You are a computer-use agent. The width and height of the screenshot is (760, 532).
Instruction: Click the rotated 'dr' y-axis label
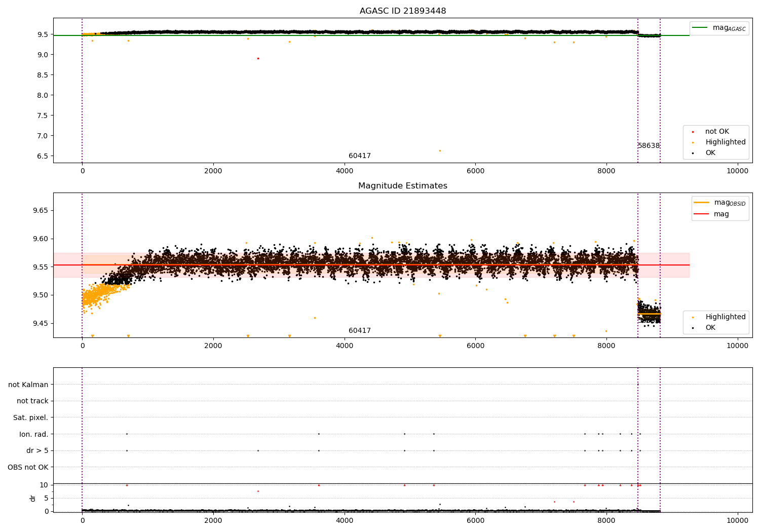pos(33,498)
